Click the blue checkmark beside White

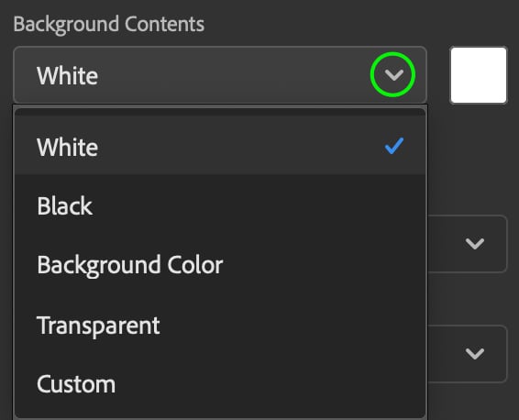point(394,146)
